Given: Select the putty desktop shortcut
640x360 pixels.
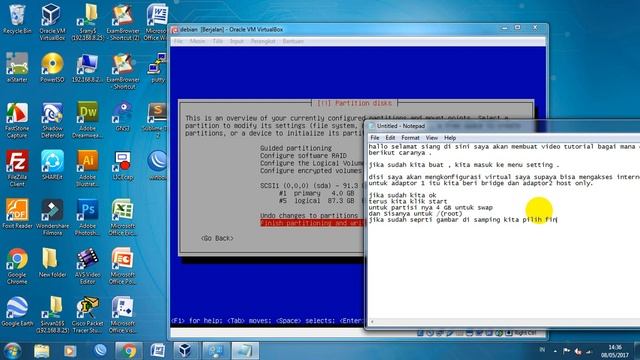Looking at the screenshot, I should [x=158, y=67].
